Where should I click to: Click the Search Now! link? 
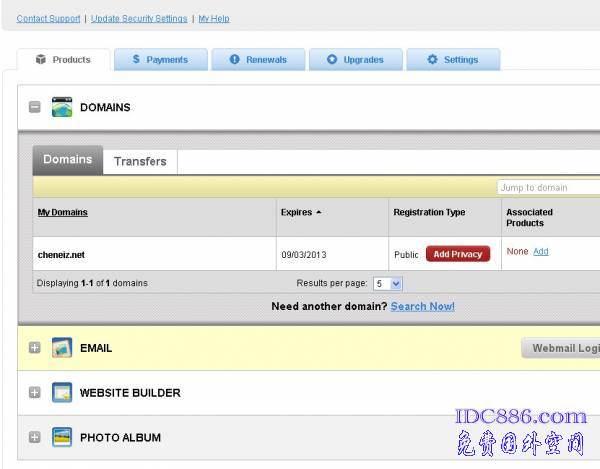[422, 306]
